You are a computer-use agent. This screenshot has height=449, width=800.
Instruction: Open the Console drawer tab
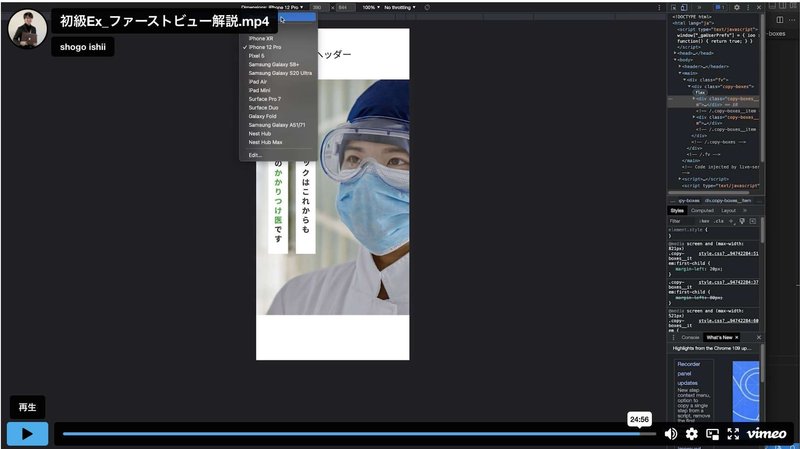click(x=690, y=338)
